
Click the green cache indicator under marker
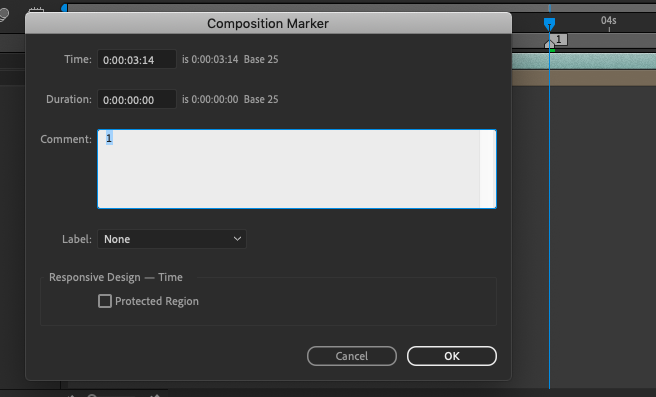pyautogui.click(x=552, y=51)
